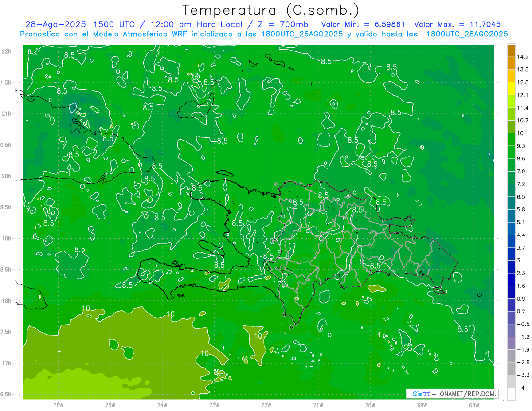Image resolution: width=532 pixels, height=411 pixels.
Task: Click the title 'Temperatura (C,somb.)'
Action: point(270,10)
